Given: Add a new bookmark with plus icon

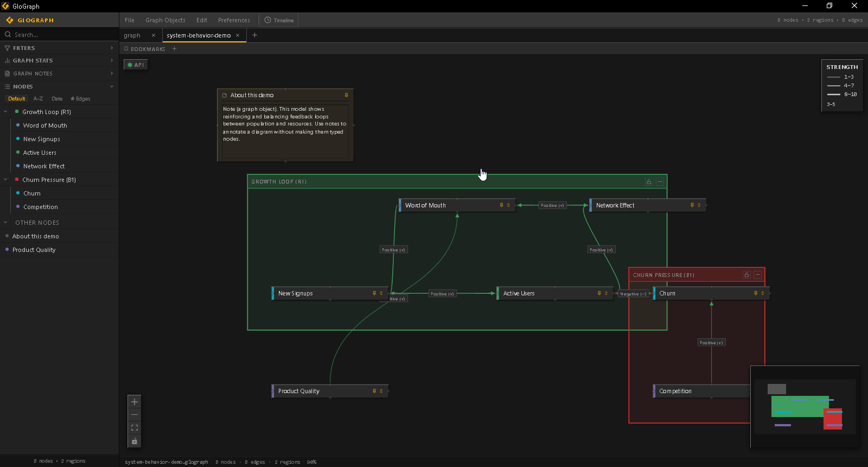Looking at the screenshot, I should coord(174,49).
